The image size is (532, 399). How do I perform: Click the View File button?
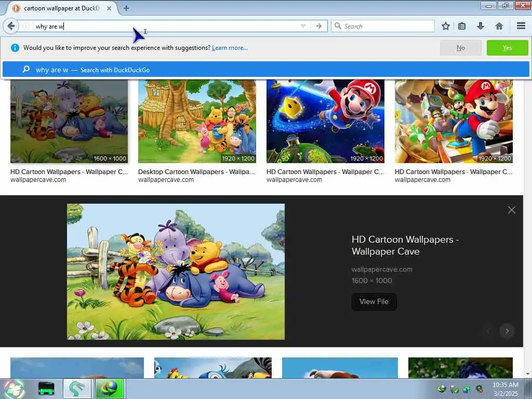(x=374, y=302)
